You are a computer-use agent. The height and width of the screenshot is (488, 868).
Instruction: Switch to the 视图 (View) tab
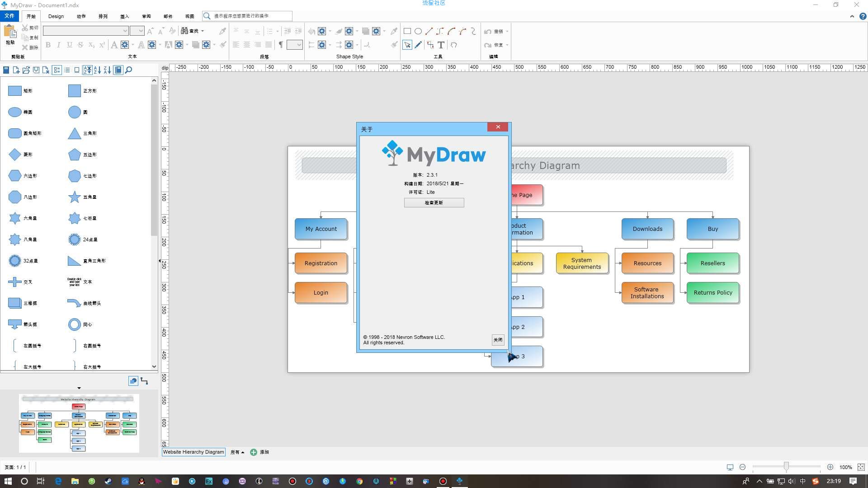[x=189, y=16]
